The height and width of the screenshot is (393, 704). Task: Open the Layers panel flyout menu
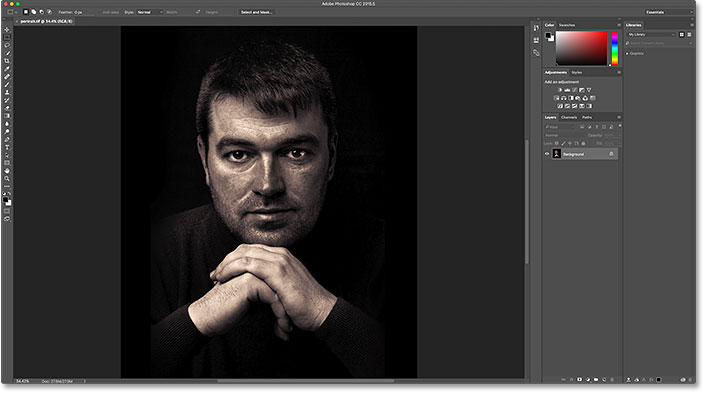619,117
